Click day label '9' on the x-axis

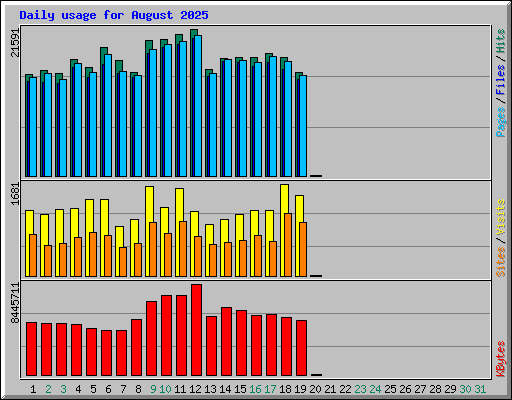pyautogui.click(x=153, y=389)
